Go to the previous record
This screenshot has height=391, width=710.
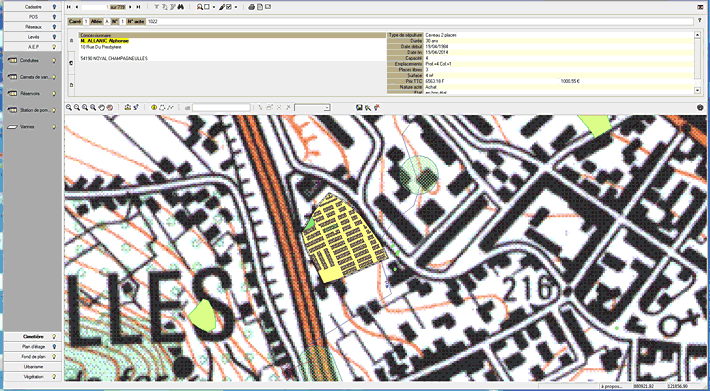pos(77,7)
